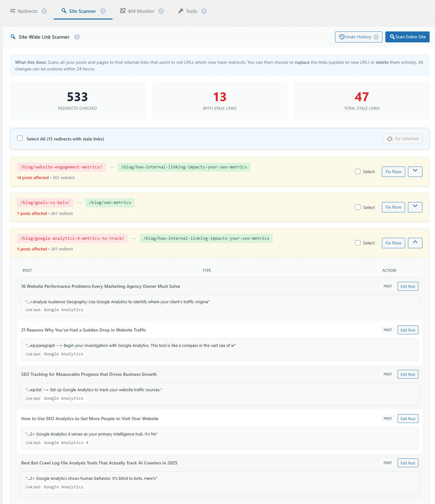Collapse the google-analytics-4-metrics-to-track details
This screenshot has width=435, height=504.
pyautogui.click(x=415, y=243)
